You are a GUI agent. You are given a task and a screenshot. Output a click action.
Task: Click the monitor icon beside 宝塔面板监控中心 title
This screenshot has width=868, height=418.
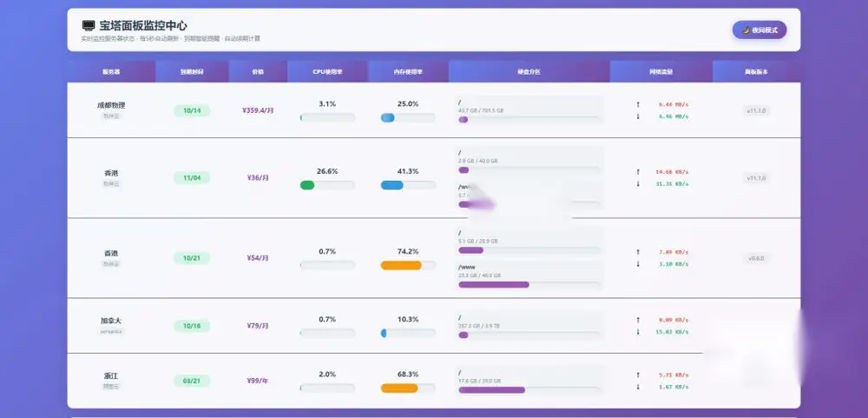click(89, 25)
